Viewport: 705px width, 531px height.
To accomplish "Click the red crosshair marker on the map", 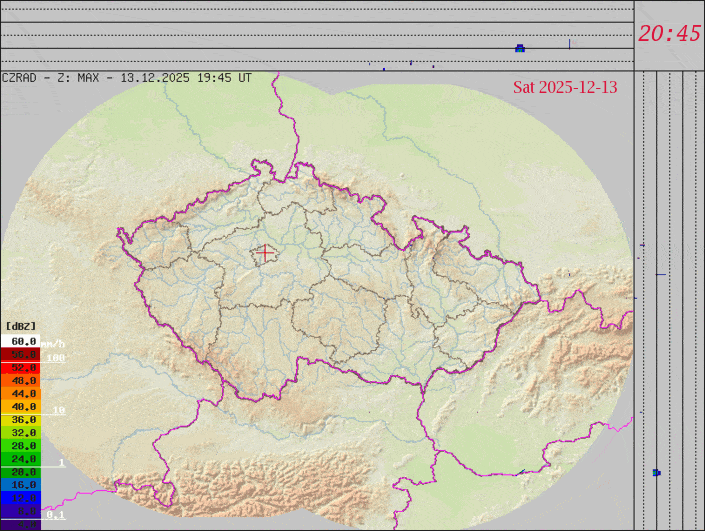I will (264, 253).
